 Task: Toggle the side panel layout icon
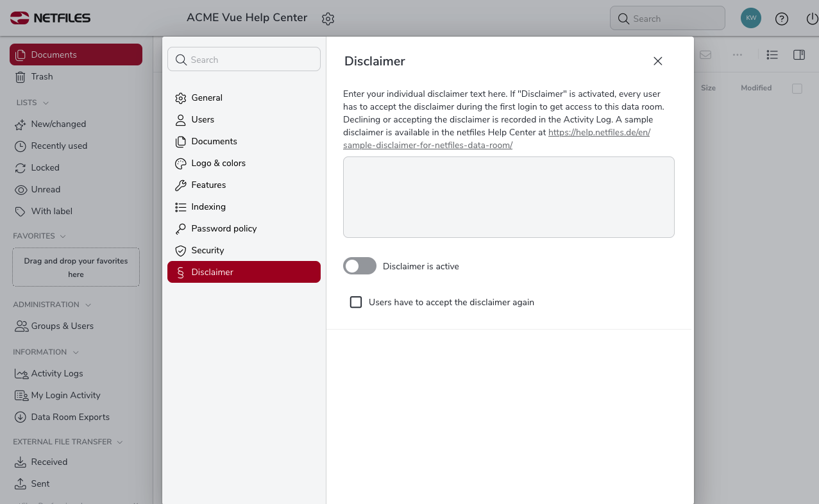click(799, 55)
